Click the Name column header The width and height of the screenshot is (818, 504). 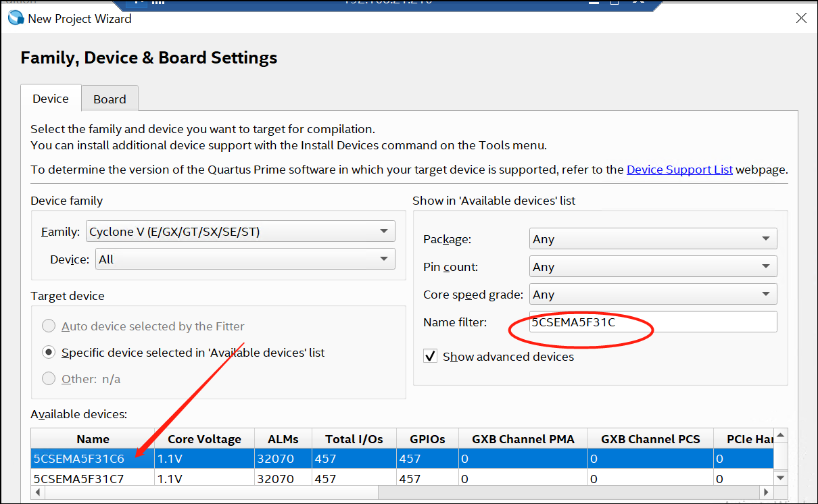coord(93,438)
